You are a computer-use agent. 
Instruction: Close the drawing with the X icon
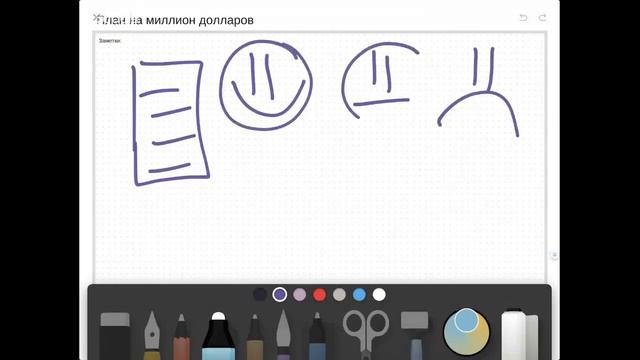point(96,18)
